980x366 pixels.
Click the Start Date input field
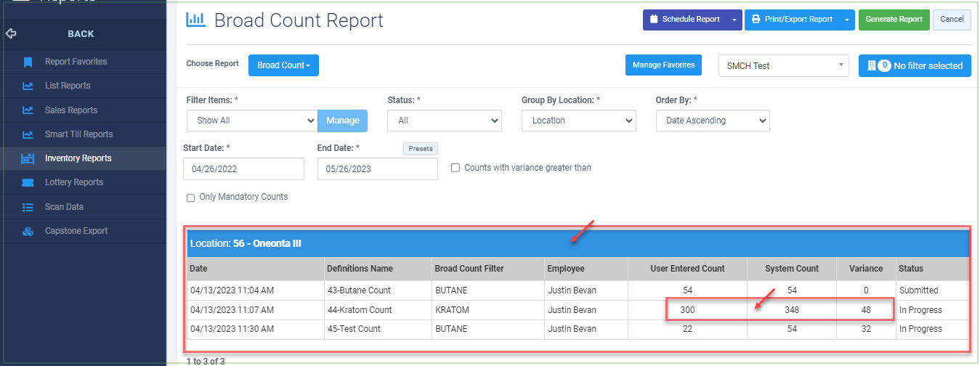pos(243,168)
